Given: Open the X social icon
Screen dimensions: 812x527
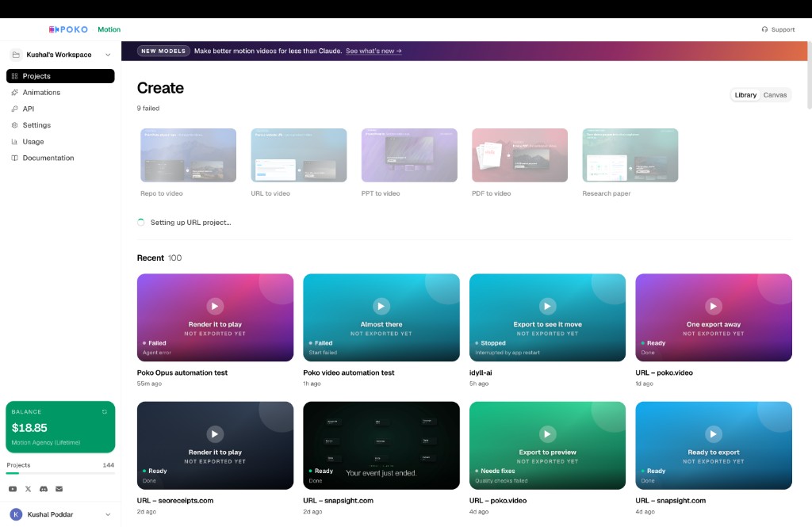Looking at the screenshot, I should click(28, 489).
